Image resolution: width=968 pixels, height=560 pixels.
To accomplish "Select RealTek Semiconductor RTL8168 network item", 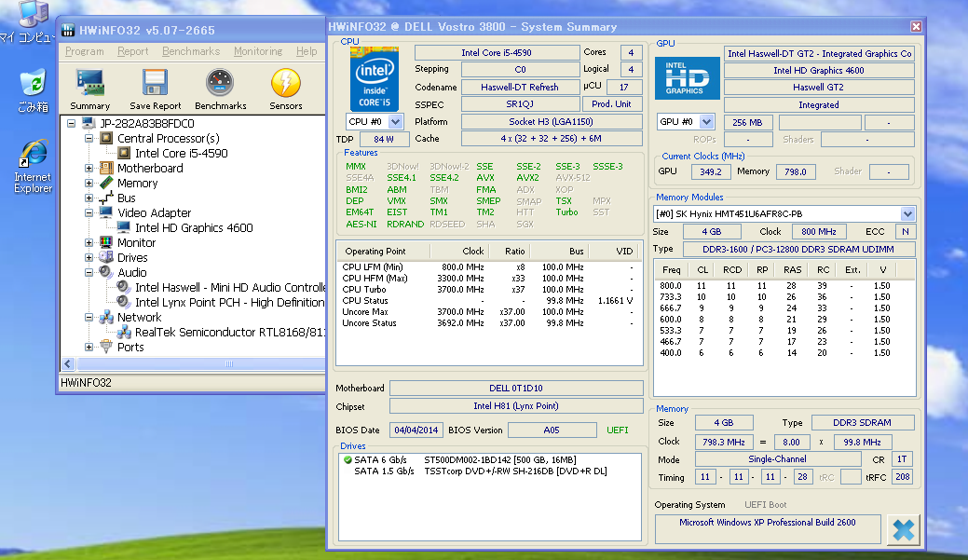I will 229,332.
